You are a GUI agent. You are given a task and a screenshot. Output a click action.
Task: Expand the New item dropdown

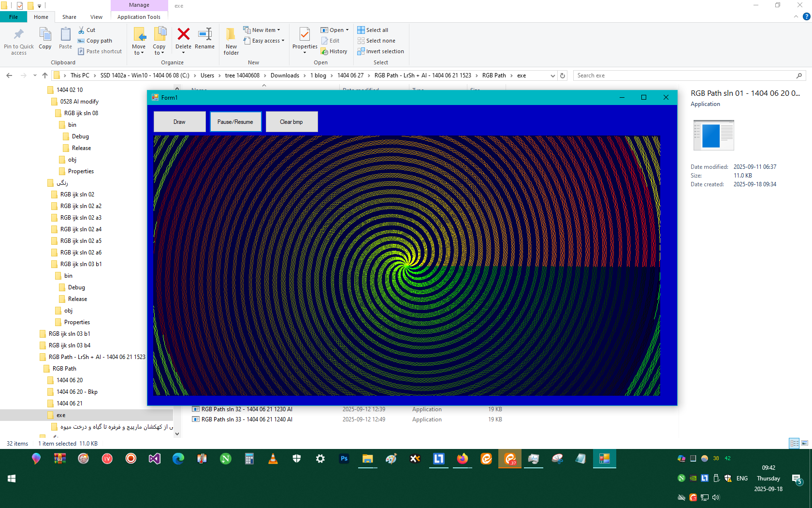[x=265, y=30]
